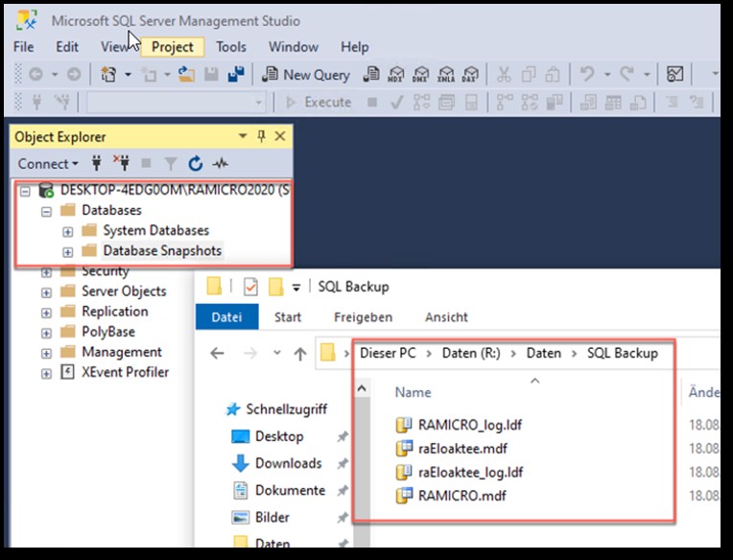Click the DMX Query icon
The image size is (733, 560).
pyautogui.click(x=421, y=74)
